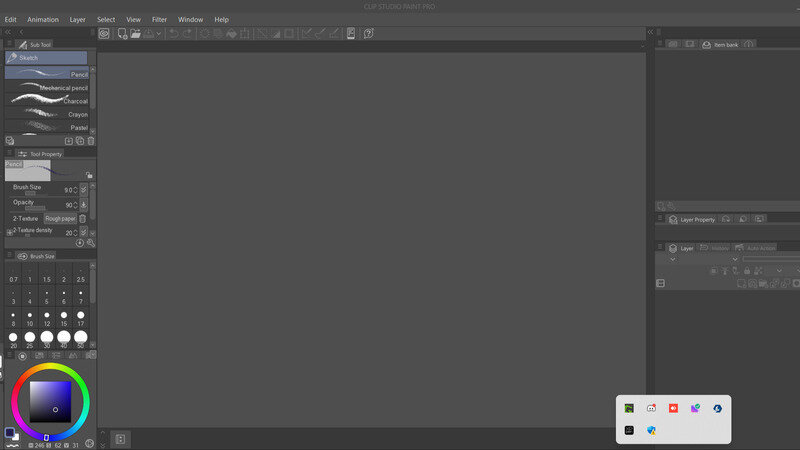This screenshot has width=800, height=450.
Task: Click the New document toolbar icon
Action: click(122, 33)
